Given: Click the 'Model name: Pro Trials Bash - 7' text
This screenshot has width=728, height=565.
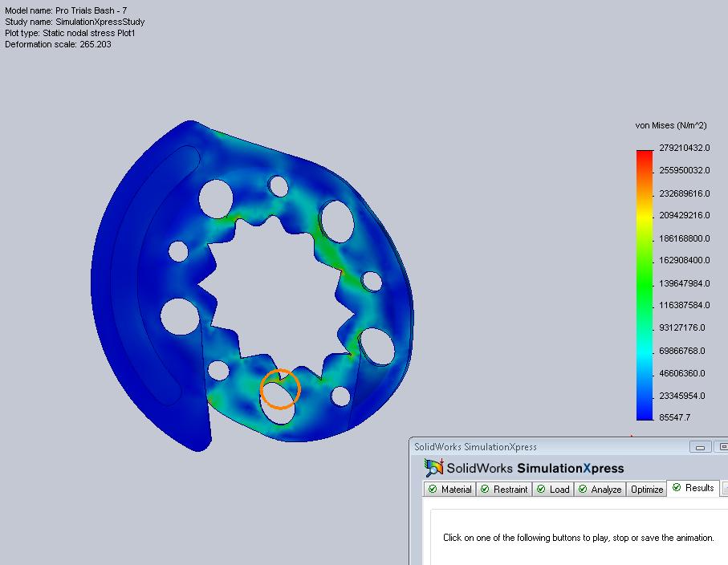Looking at the screenshot, I should (x=66, y=10).
